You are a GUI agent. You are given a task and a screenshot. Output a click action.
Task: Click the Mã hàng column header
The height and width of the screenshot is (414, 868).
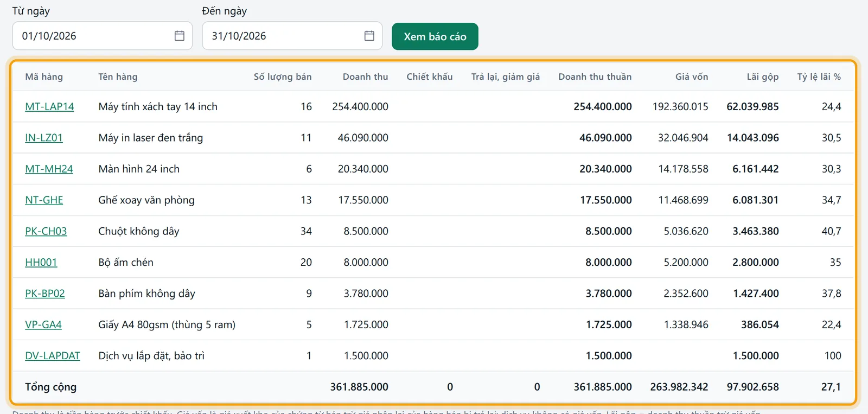(44, 77)
